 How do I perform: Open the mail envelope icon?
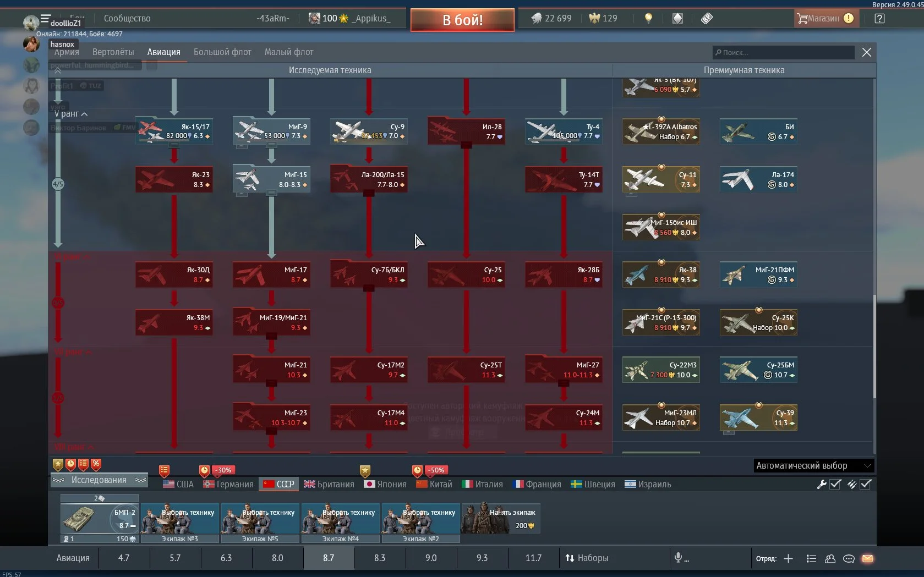coord(867,558)
